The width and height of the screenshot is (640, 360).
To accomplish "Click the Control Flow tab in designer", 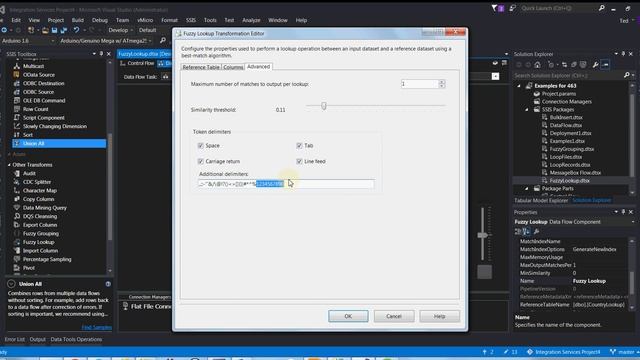I will pos(137,64).
